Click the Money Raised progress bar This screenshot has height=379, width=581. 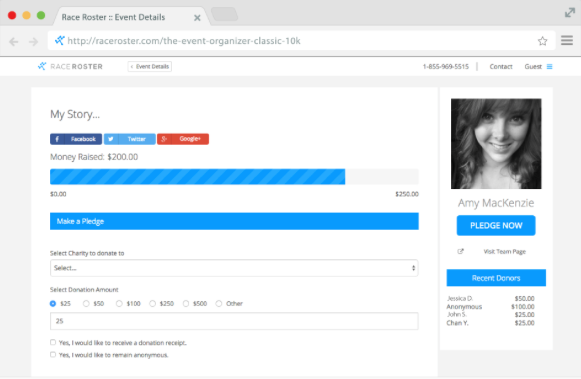(x=234, y=177)
